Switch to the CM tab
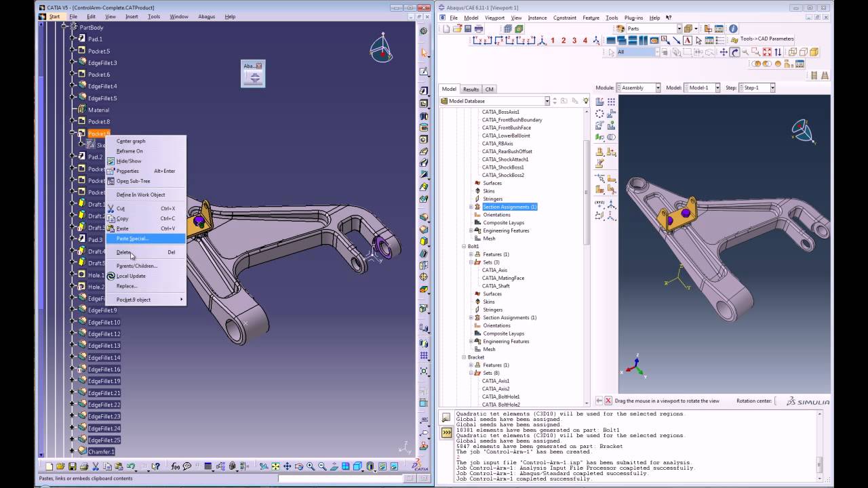Image resolution: width=868 pixels, height=488 pixels. coord(489,89)
